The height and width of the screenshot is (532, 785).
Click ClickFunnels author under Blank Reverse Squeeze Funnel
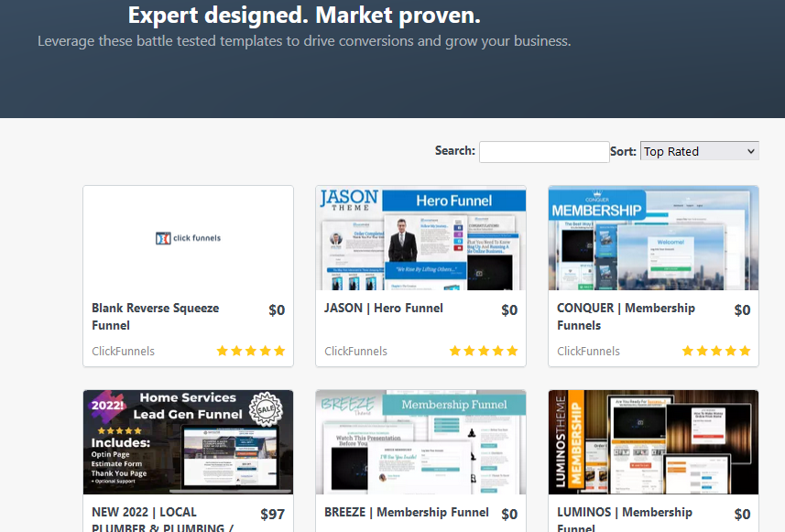(123, 352)
